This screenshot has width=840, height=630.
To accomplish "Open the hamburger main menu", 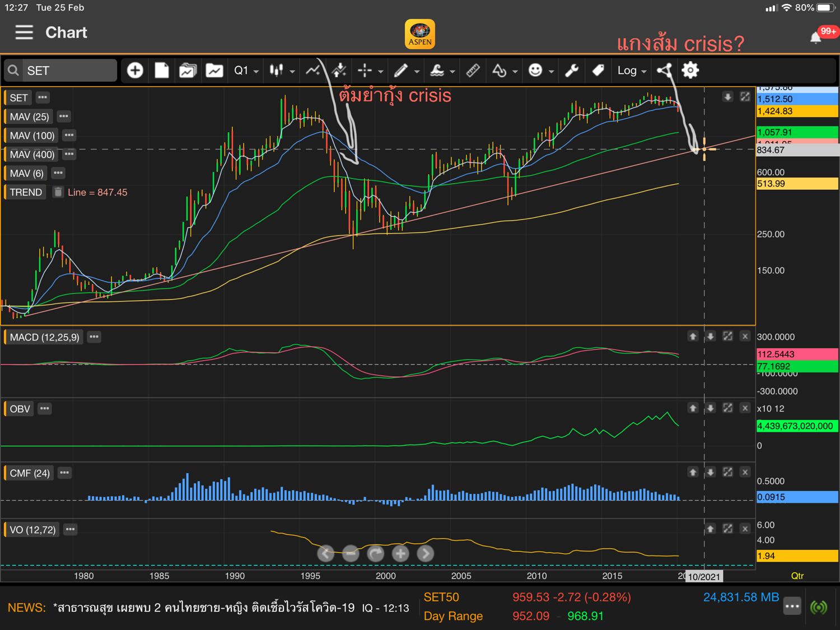I will click(x=24, y=32).
